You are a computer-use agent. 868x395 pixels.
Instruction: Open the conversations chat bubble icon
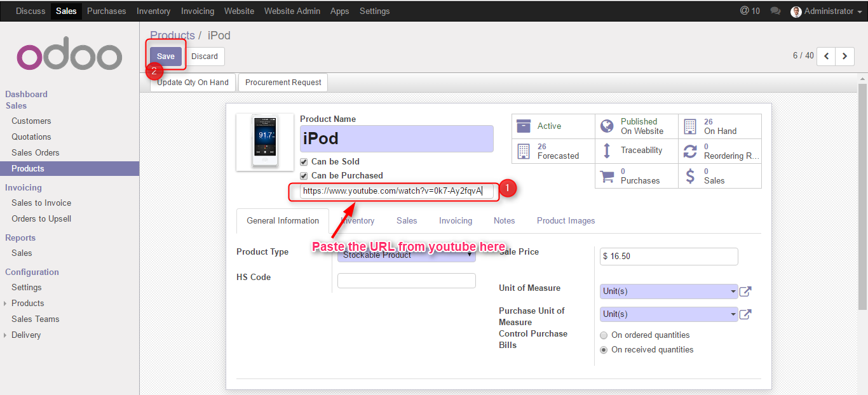[775, 11]
